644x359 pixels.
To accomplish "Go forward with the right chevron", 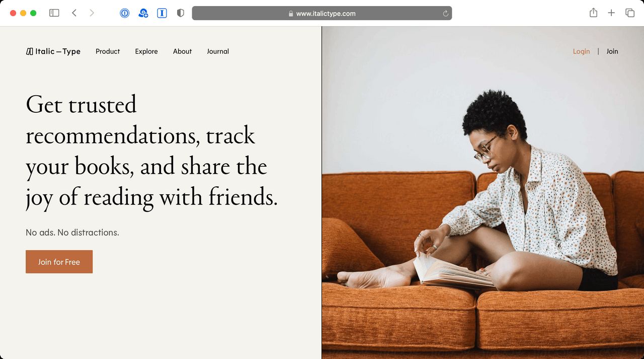I will pyautogui.click(x=92, y=13).
